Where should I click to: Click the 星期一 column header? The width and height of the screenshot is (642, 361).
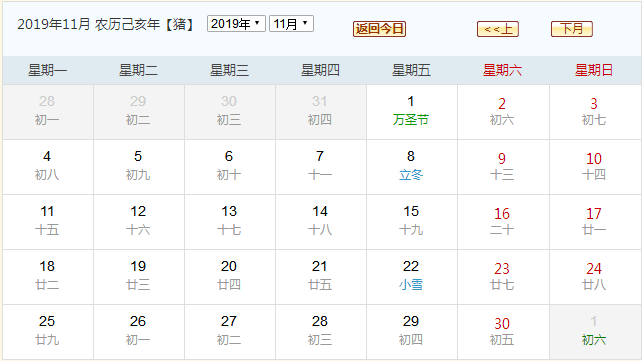pos(47,70)
